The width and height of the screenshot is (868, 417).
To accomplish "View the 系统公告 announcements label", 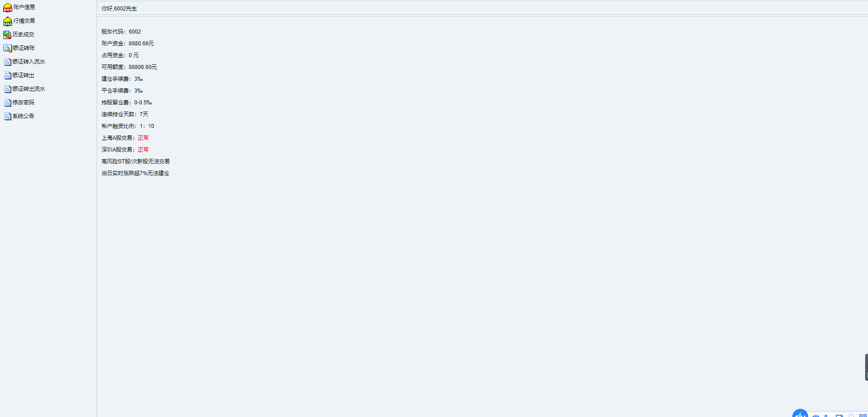I will click(x=23, y=116).
